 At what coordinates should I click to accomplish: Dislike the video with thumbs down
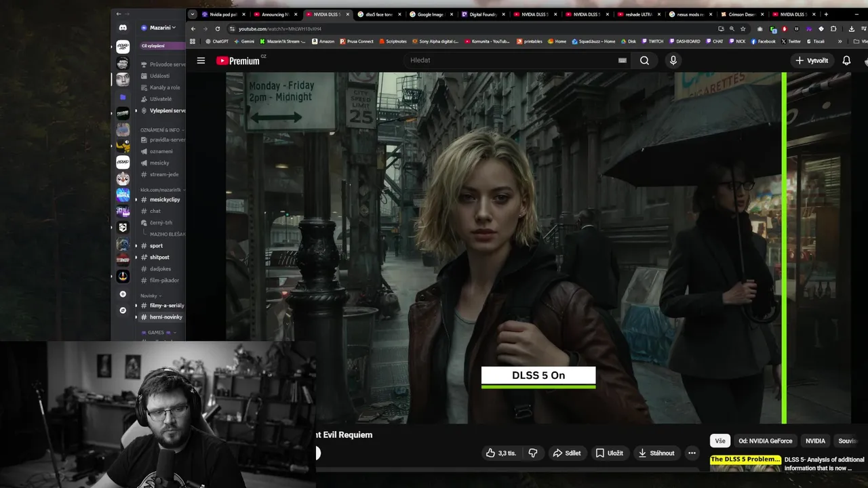click(533, 453)
